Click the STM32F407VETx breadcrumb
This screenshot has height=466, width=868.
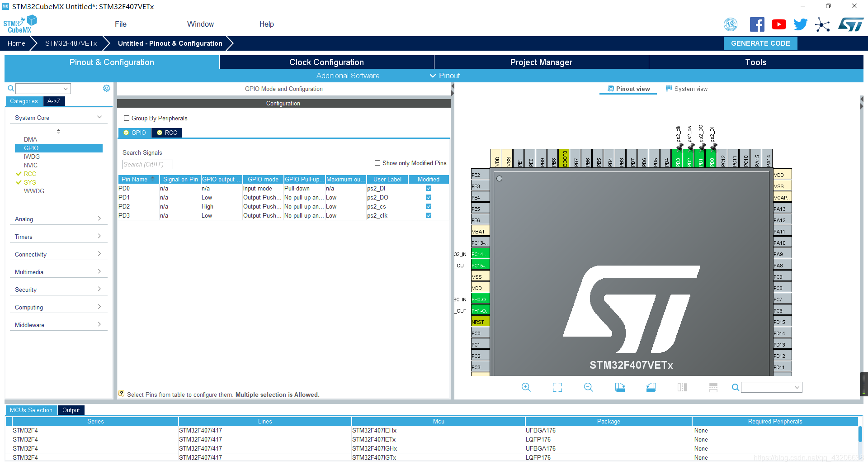pyautogui.click(x=71, y=43)
